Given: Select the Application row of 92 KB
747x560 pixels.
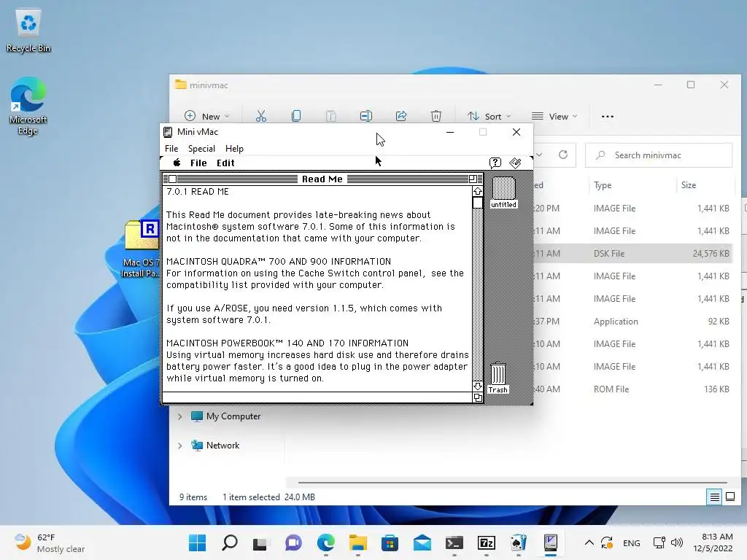Looking at the screenshot, I should click(x=632, y=322).
